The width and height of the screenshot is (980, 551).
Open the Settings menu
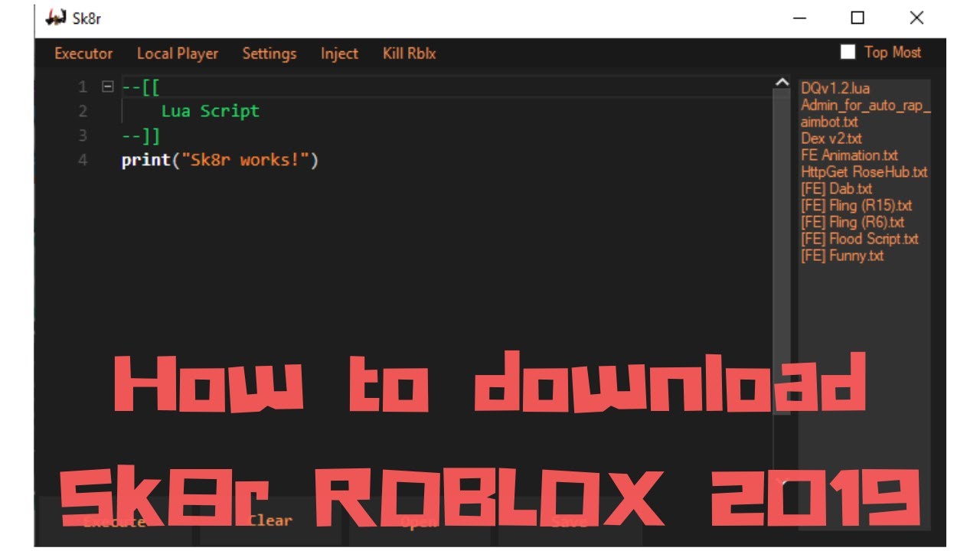point(269,54)
